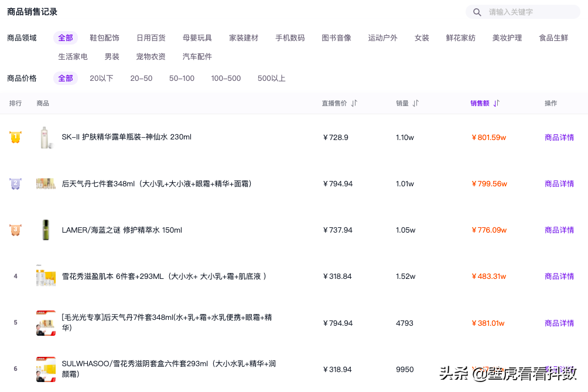Filter by 食品生鲜 category
The width and height of the screenshot is (588, 392).
point(553,38)
